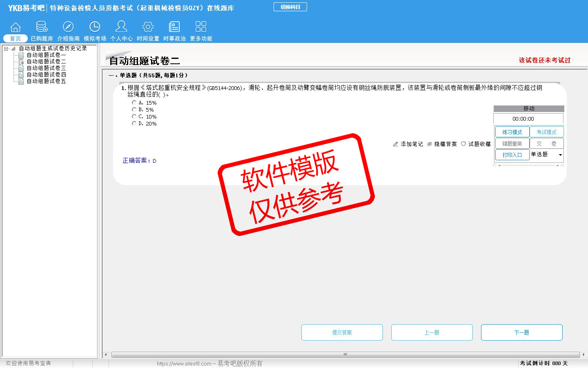This screenshot has width=588, height=368.
Task: Open the mock exam clock icon (模拟考场)
Action: tap(95, 27)
